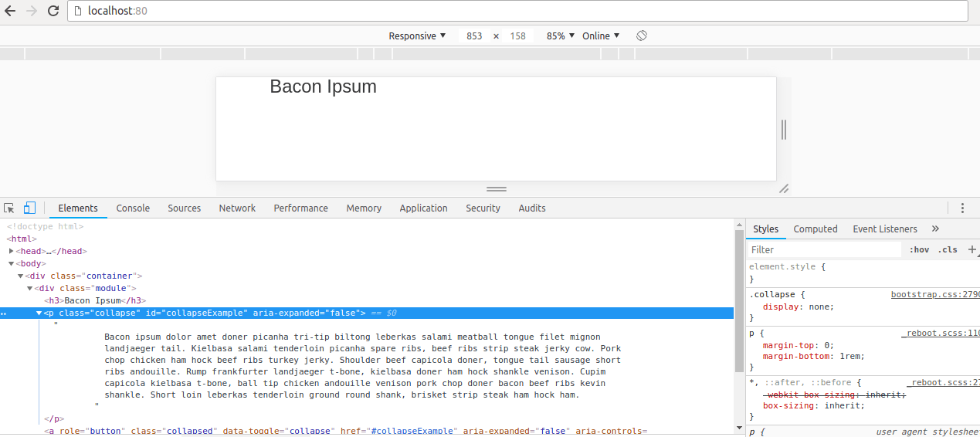This screenshot has width=980, height=437.
Task: Select the html opening tag node
Action: point(22,239)
